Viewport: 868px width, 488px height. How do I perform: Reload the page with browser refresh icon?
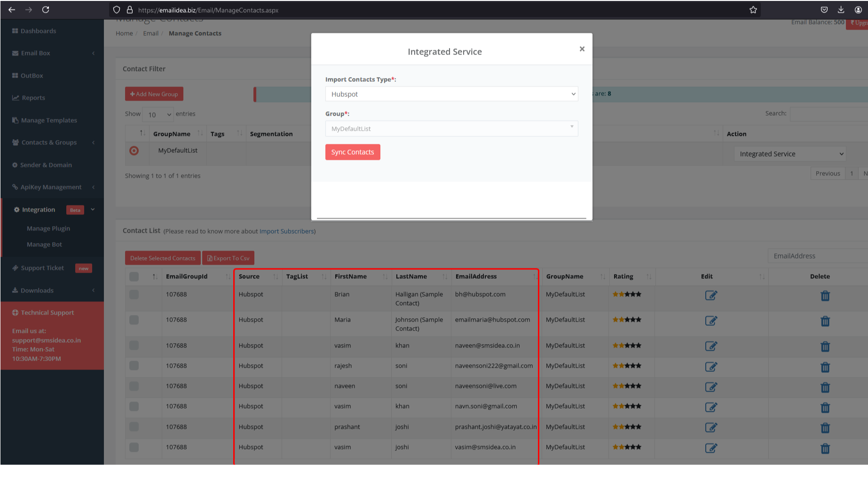pyautogui.click(x=46, y=10)
